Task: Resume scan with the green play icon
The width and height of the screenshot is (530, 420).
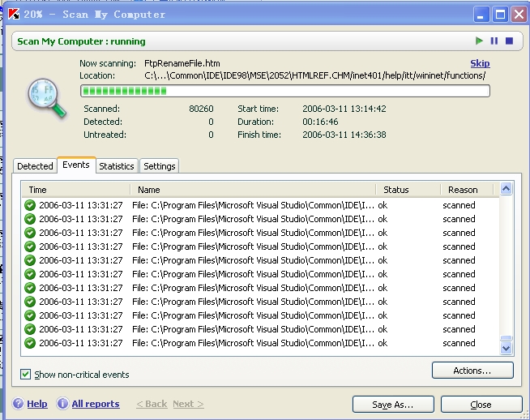Action: click(479, 41)
